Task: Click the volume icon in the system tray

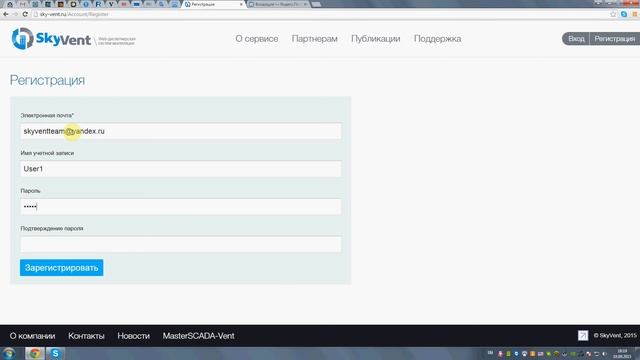Action: pos(604,354)
